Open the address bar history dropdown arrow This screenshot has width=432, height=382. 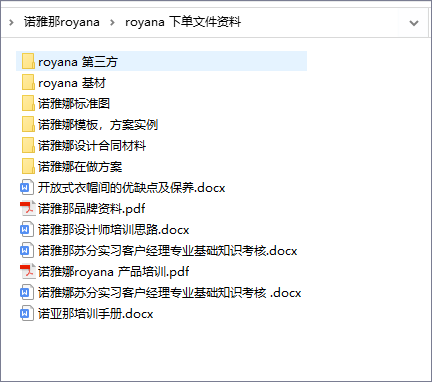[x=414, y=23]
